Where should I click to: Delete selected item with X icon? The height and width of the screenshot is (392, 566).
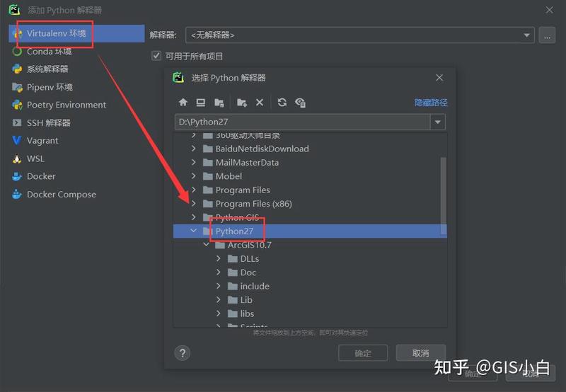pyautogui.click(x=260, y=103)
